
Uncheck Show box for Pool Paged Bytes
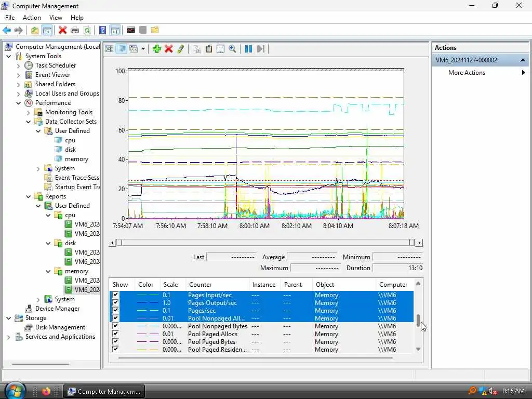(x=115, y=341)
